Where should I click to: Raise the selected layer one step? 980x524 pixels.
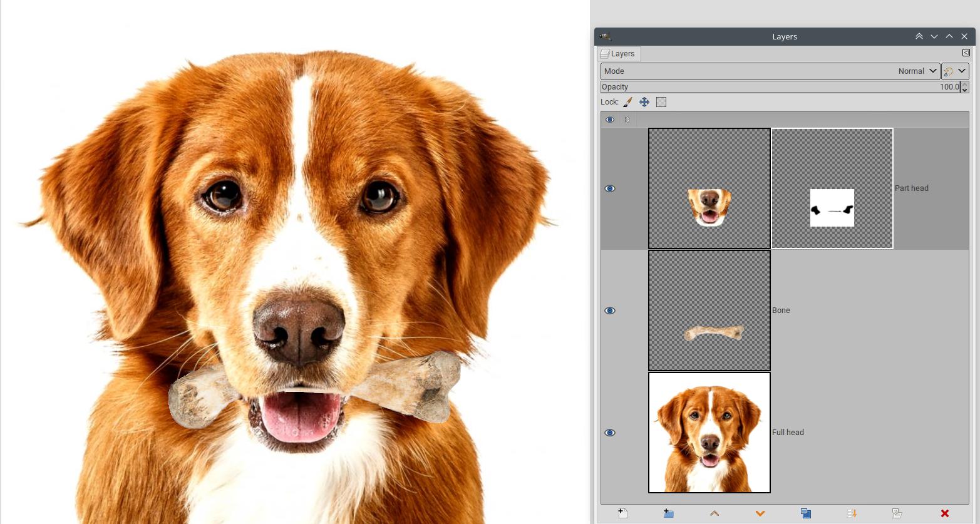(714, 513)
